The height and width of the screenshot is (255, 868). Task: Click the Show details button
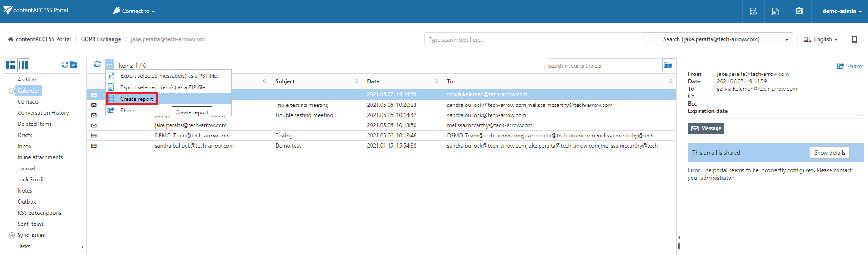click(830, 153)
